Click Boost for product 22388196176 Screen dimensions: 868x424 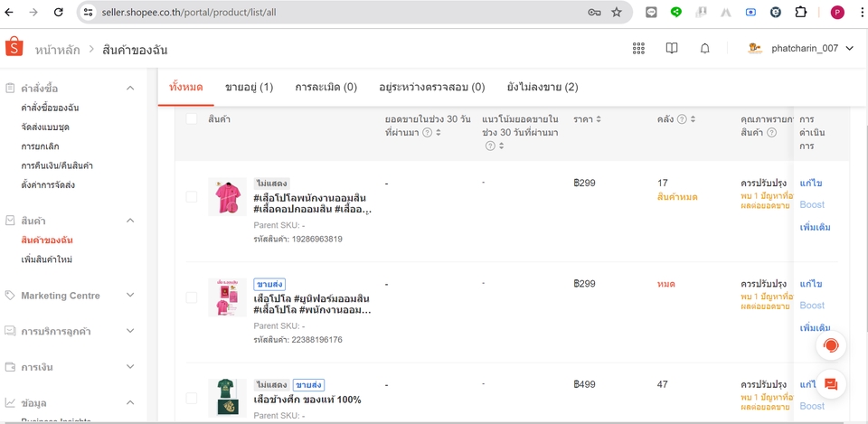pyautogui.click(x=812, y=305)
